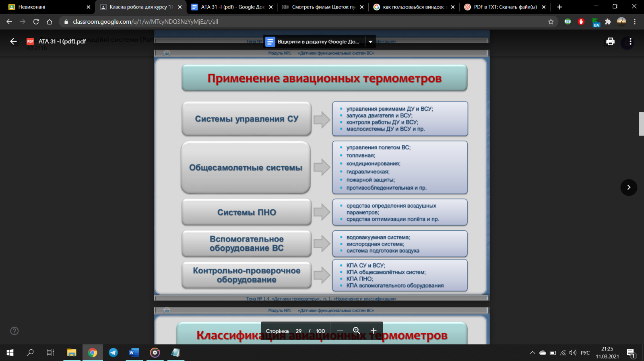Zoom in the PDF page
This screenshot has height=361, width=644.
[x=374, y=331]
